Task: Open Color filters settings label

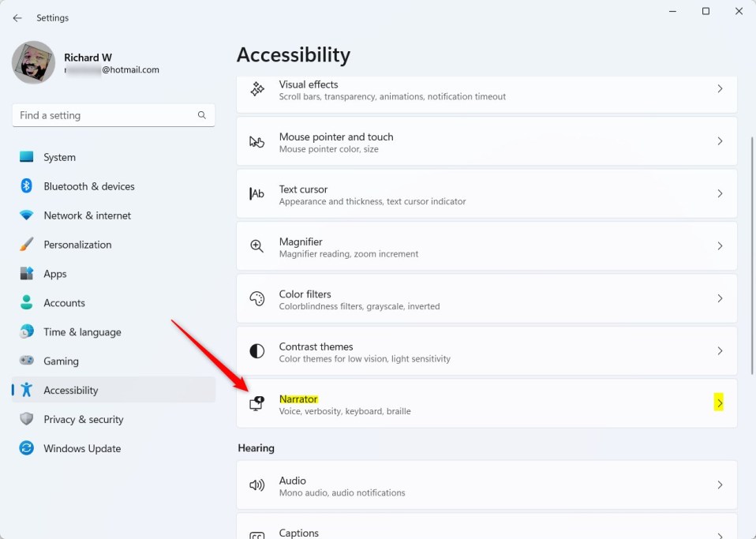Action: [305, 294]
